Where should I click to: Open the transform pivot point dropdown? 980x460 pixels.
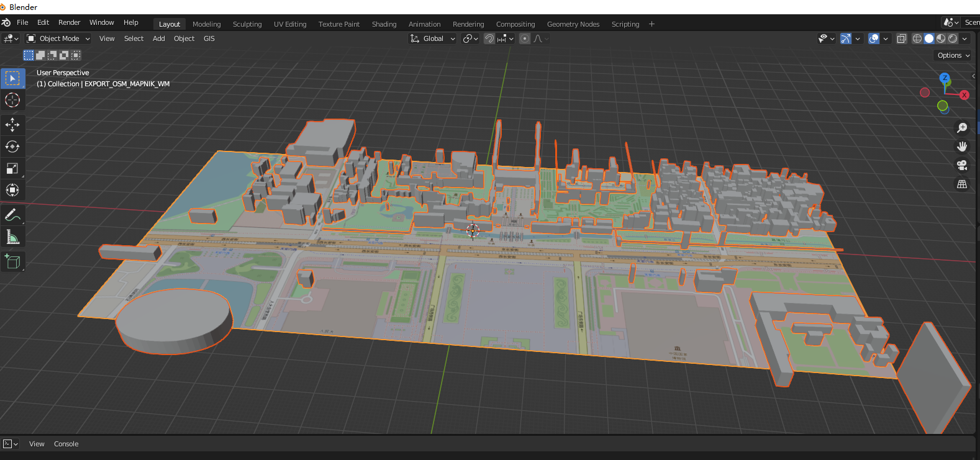point(471,38)
